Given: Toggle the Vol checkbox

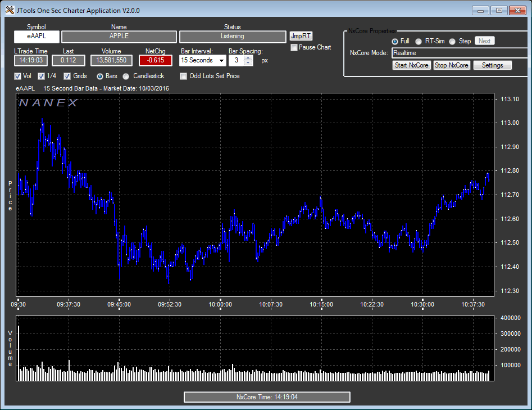Looking at the screenshot, I should coord(17,76).
